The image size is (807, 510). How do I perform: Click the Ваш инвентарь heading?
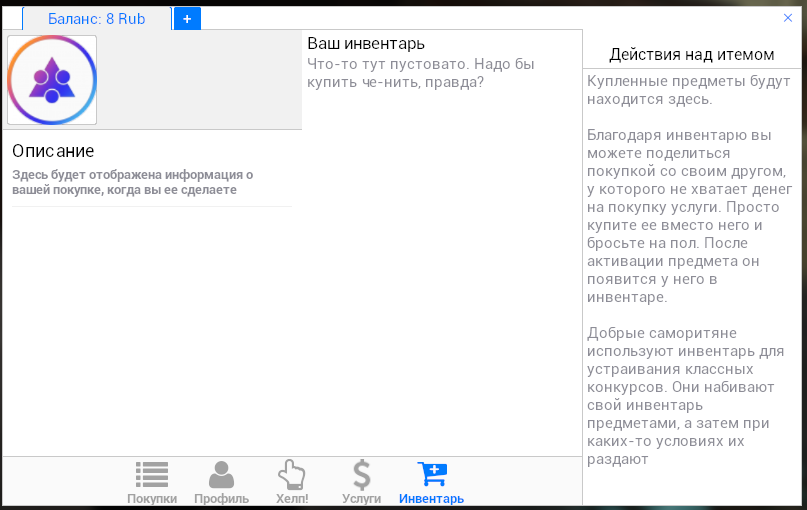(366, 44)
